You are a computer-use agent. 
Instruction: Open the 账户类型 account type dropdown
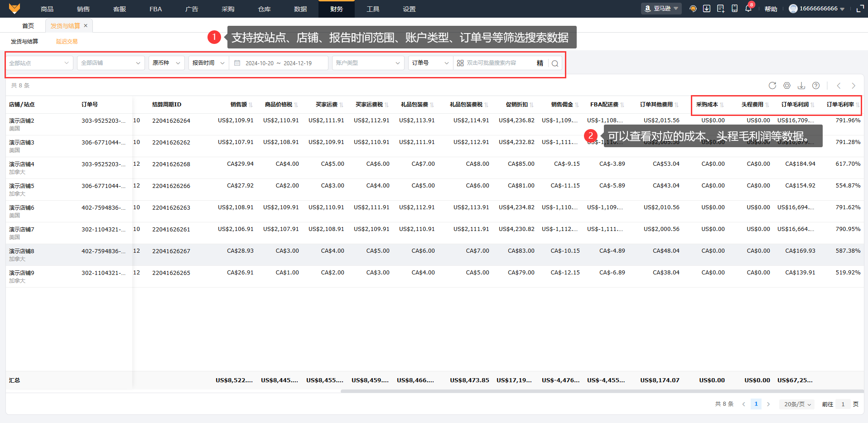point(368,63)
